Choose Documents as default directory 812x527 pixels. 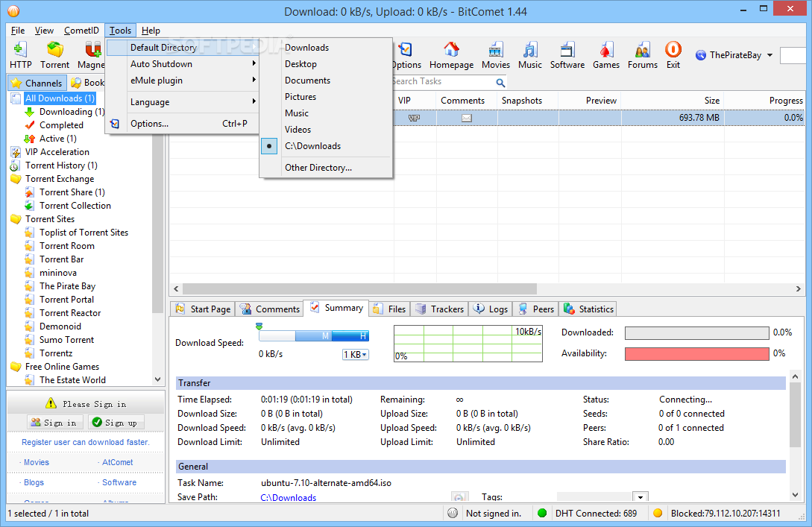327,81
